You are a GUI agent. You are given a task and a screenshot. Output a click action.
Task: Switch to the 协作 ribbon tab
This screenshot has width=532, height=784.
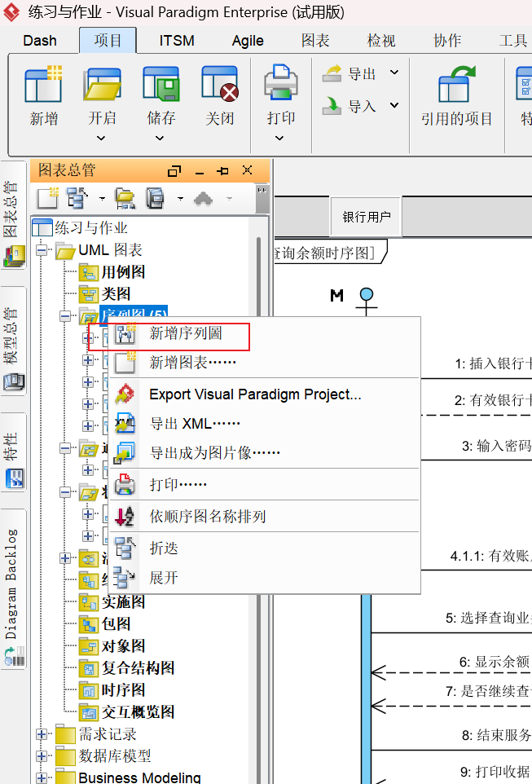(x=447, y=41)
